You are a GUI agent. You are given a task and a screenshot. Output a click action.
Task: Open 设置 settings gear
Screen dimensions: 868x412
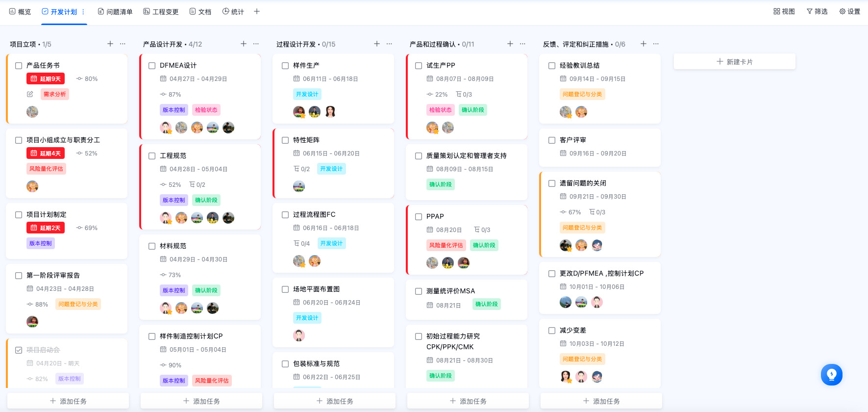[x=843, y=11]
